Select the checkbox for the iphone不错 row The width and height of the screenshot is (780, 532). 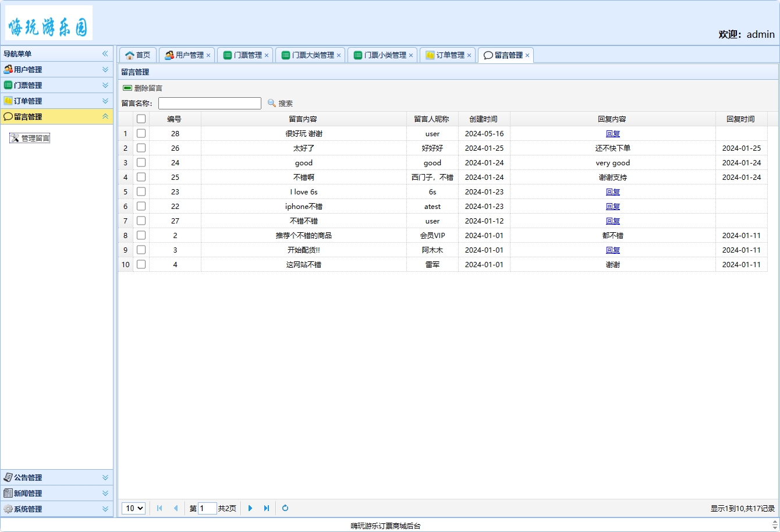coord(141,206)
